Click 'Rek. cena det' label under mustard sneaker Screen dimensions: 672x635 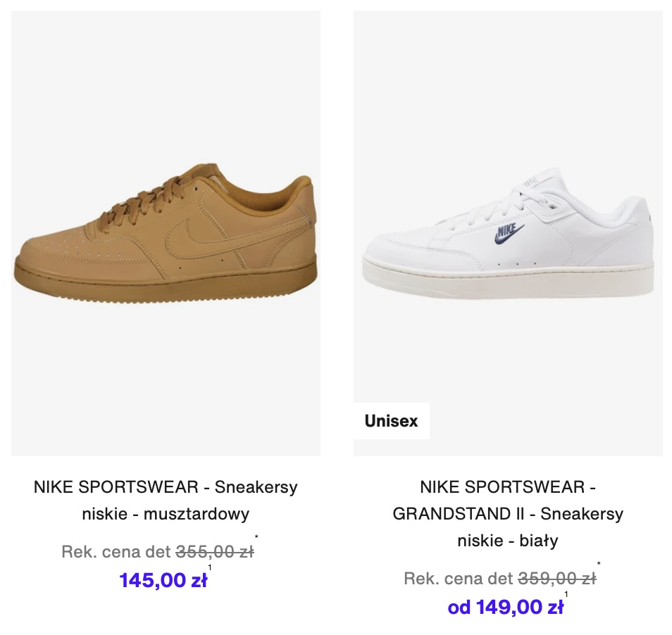(x=116, y=551)
